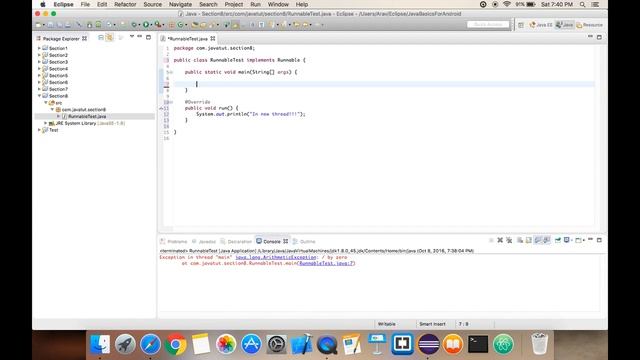This screenshot has height=360, width=640.
Task: Click the Smart Insert status bar entry
Action: coord(432,324)
